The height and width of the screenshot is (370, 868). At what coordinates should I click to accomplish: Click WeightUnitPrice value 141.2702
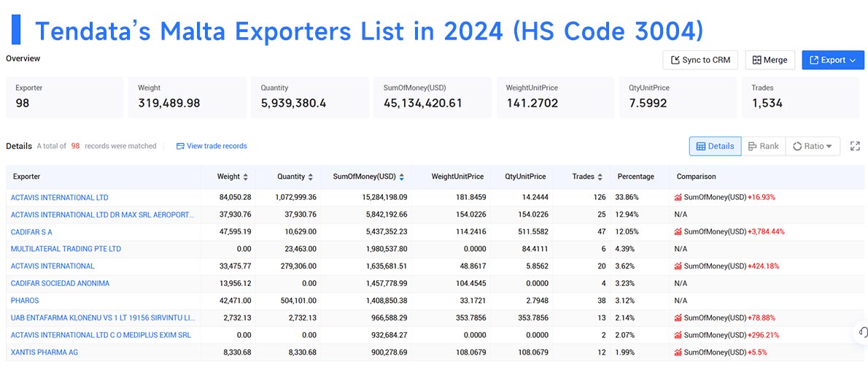(x=532, y=103)
